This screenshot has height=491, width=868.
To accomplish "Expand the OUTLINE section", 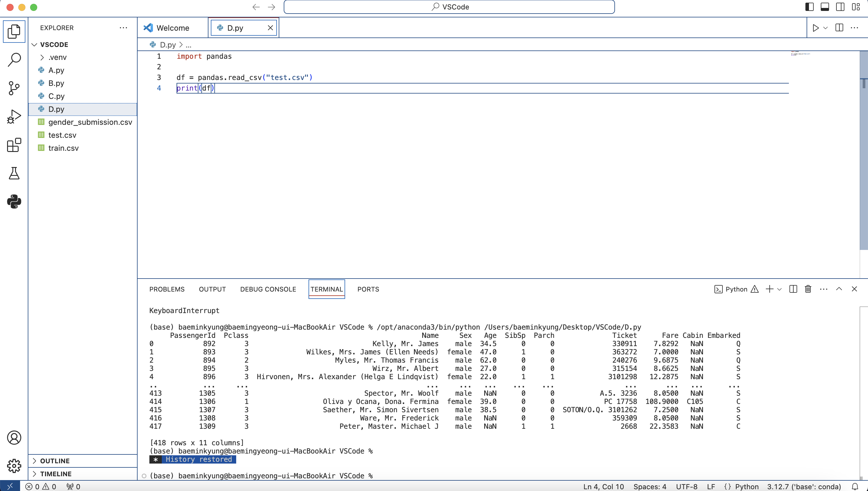I will pos(82,461).
